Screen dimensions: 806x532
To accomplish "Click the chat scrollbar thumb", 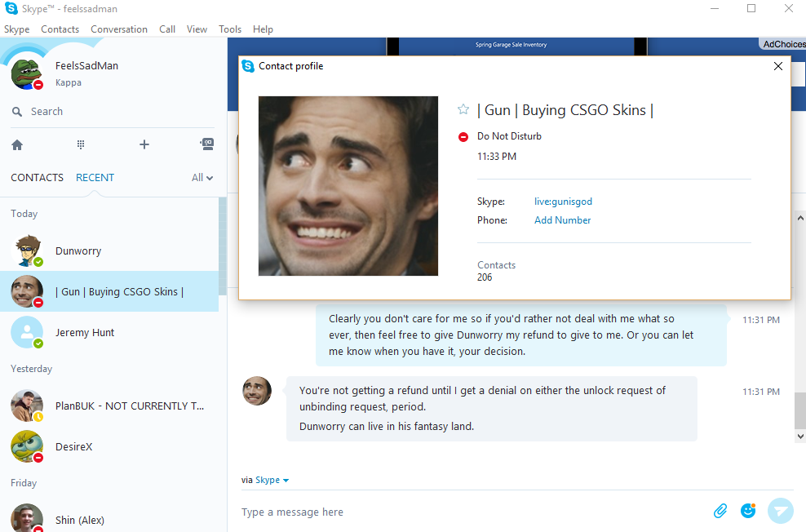I will coord(800,410).
